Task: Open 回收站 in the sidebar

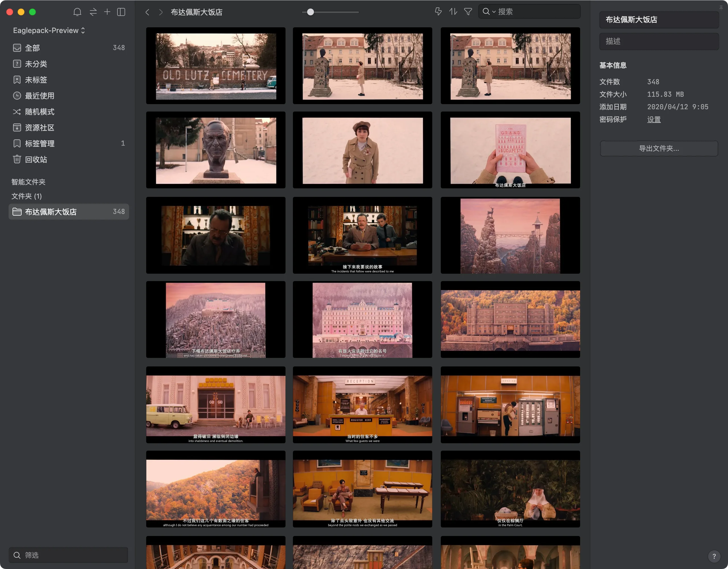Action: [x=69, y=159]
